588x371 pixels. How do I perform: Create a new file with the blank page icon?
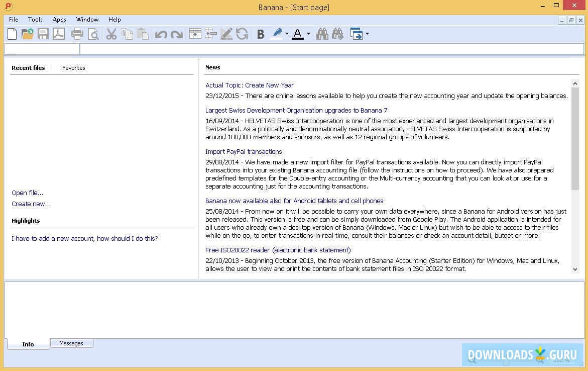pyautogui.click(x=12, y=34)
